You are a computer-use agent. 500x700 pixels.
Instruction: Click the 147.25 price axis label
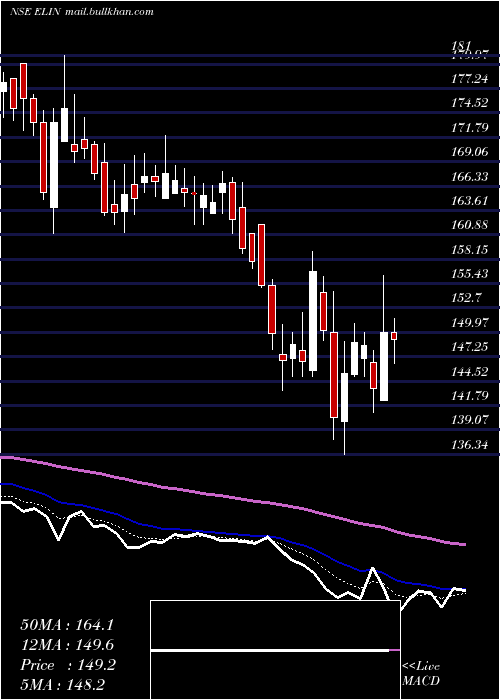(x=468, y=346)
